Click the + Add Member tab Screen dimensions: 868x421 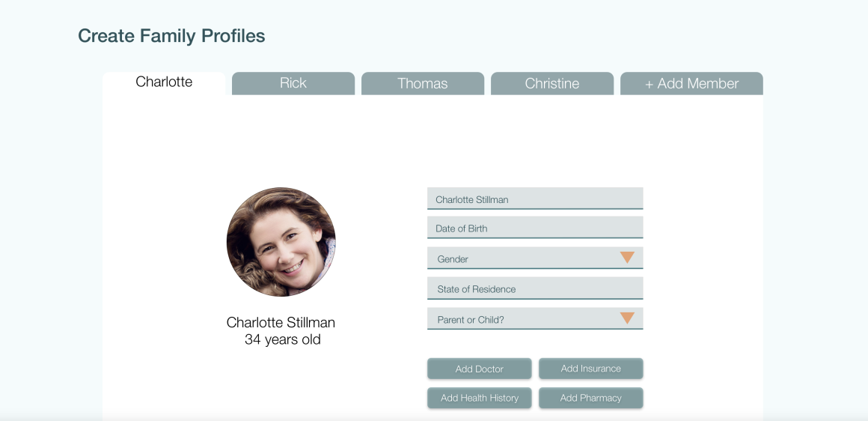coord(691,83)
